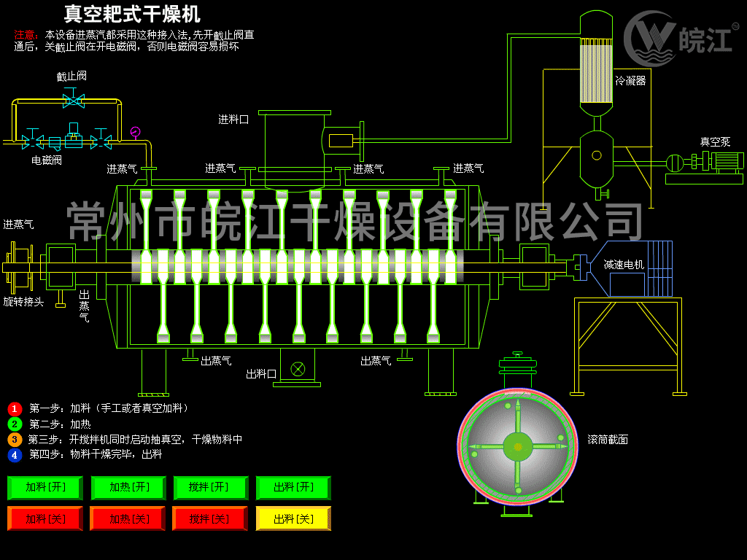Click the red step 1 circle icon
This screenshot has height=560, width=747.
pyautogui.click(x=15, y=409)
